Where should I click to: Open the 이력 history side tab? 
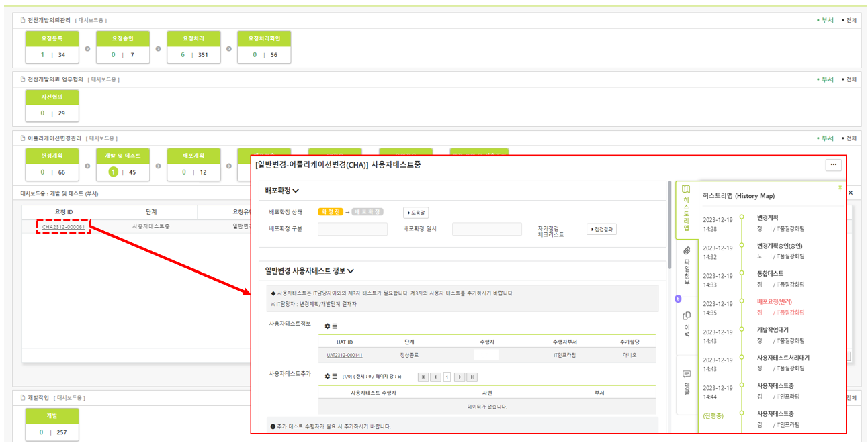pyautogui.click(x=686, y=322)
